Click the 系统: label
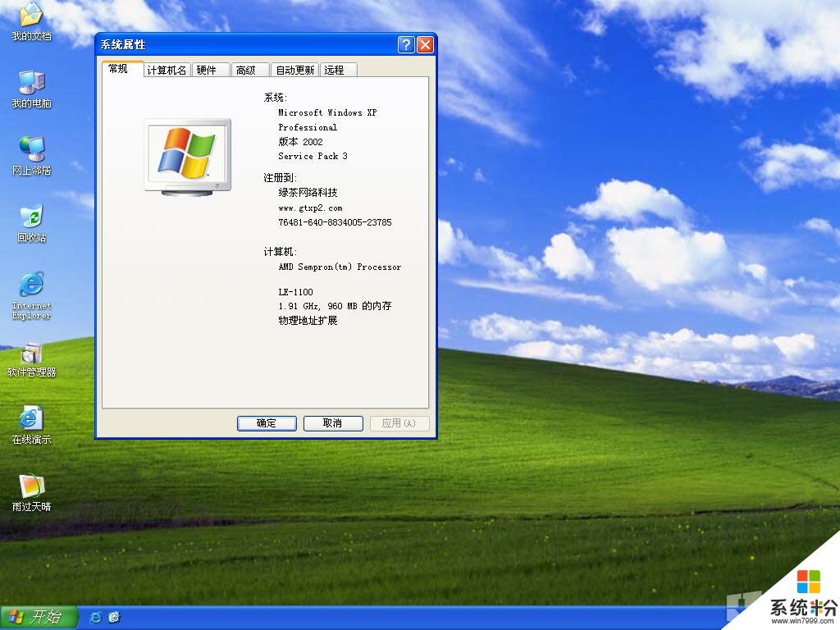The image size is (840, 630). pyautogui.click(x=276, y=98)
